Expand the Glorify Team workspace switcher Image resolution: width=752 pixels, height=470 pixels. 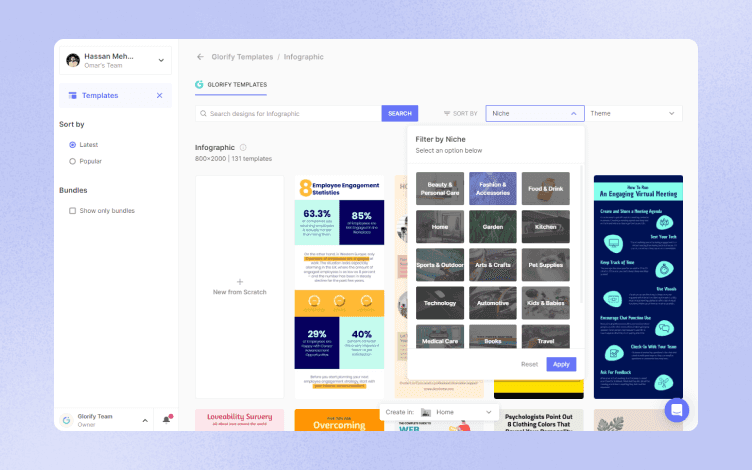click(145, 421)
